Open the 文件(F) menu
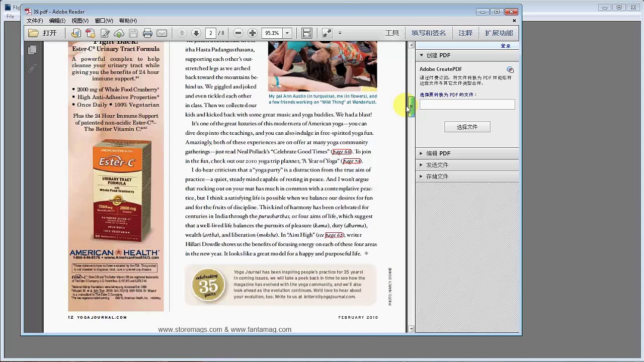The height and width of the screenshot is (362, 644). coord(35,21)
